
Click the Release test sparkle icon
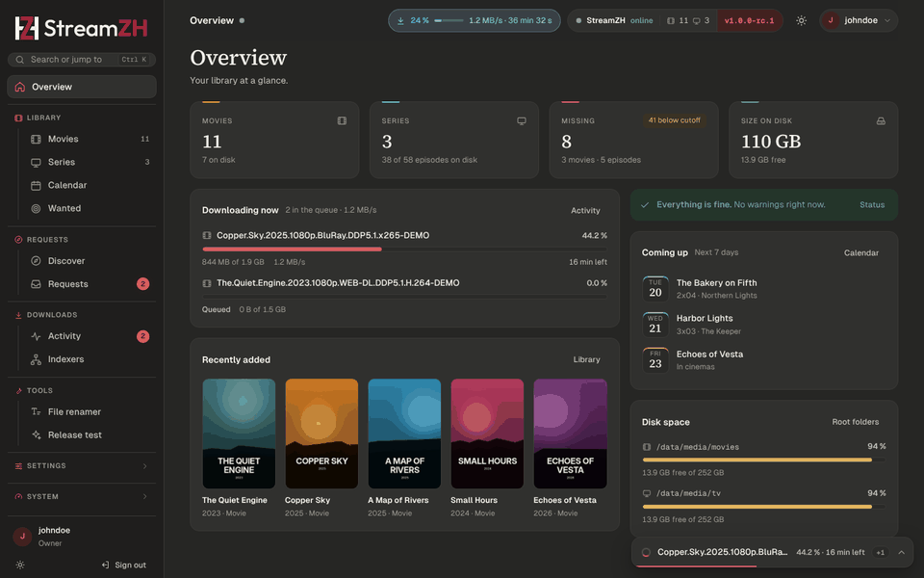[36, 434]
